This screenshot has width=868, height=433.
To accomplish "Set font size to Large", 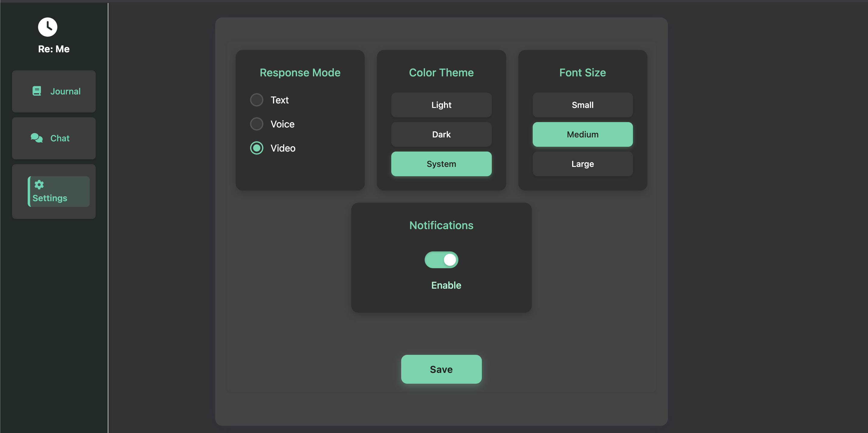I will [582, 164].
